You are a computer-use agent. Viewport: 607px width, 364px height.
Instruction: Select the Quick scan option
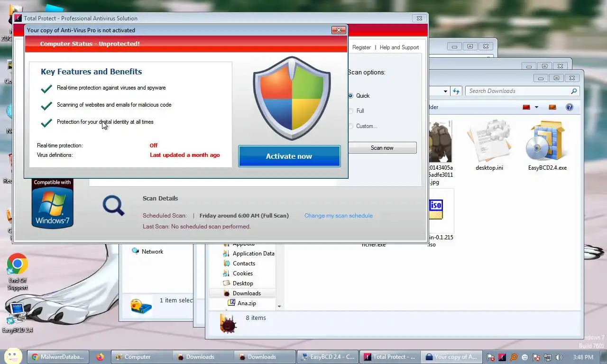coord(359,96)
